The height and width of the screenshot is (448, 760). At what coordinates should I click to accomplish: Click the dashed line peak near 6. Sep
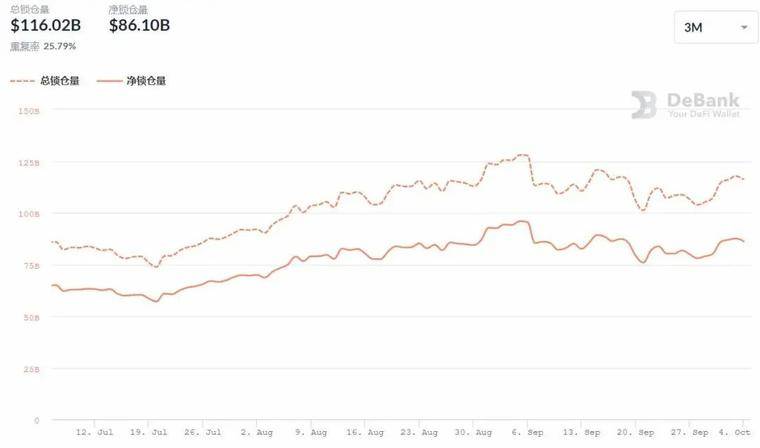click(522, 155)
